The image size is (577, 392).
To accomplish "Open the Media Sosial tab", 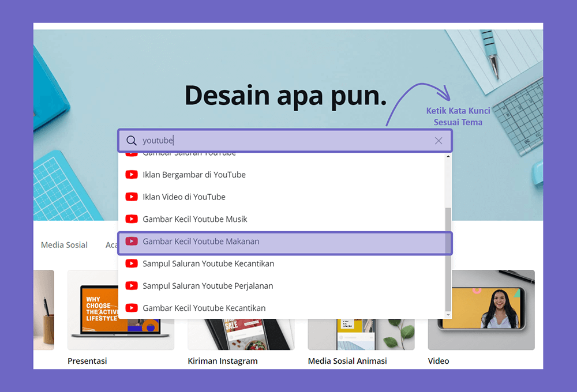I will tap(64, 245).
